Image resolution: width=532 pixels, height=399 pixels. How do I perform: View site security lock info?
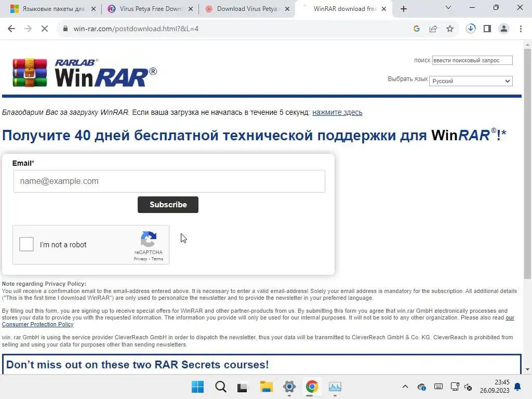[65, 29]
